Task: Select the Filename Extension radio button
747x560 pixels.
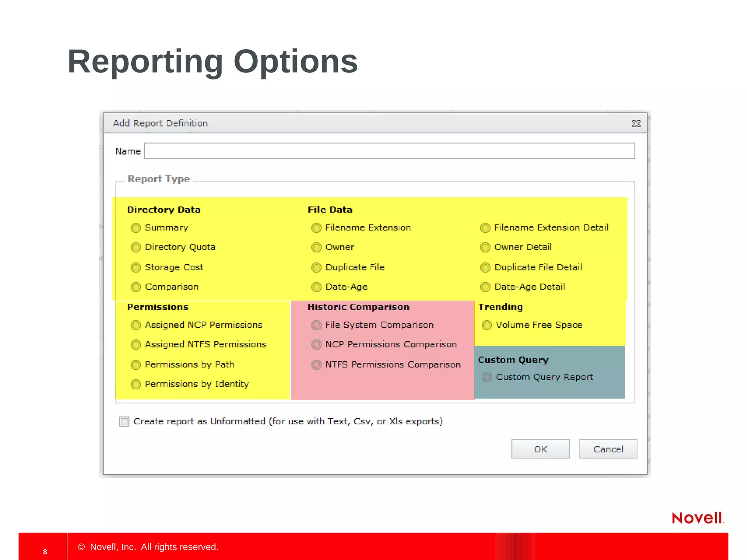Action: click(x=316, y=228)
